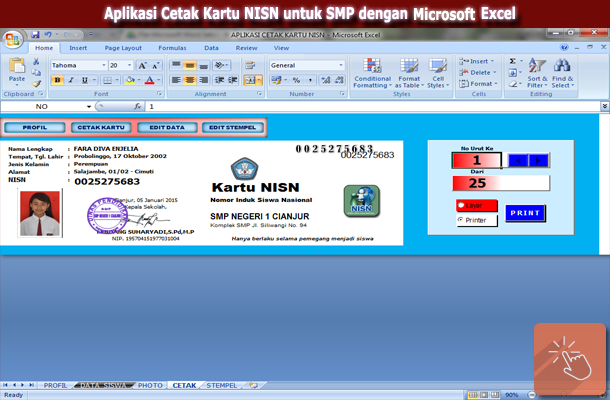Apply red Font Color letter A
Image resolution: width=610 pixels, height=400 pixels.
coord(149,80)
